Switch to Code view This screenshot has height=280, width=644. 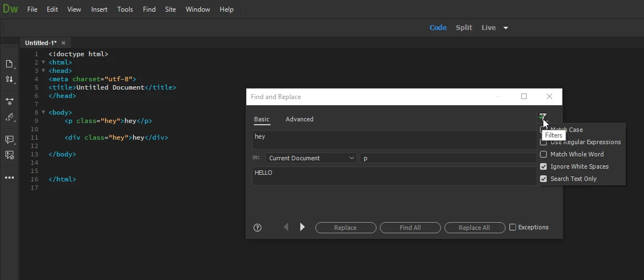[438, 27]
